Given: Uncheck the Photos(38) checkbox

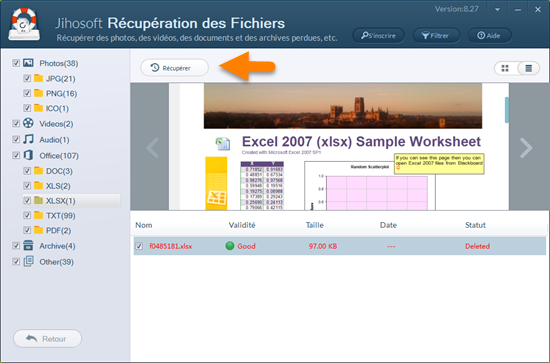Looking at the screenshot, I should click(16, 63).
